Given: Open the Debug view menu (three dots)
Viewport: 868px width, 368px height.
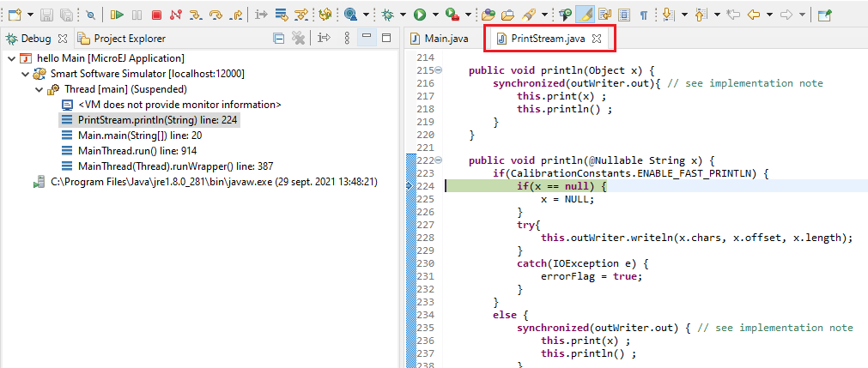Looking at the screenshot, I should pyautogui.click(x=347, y=39).
